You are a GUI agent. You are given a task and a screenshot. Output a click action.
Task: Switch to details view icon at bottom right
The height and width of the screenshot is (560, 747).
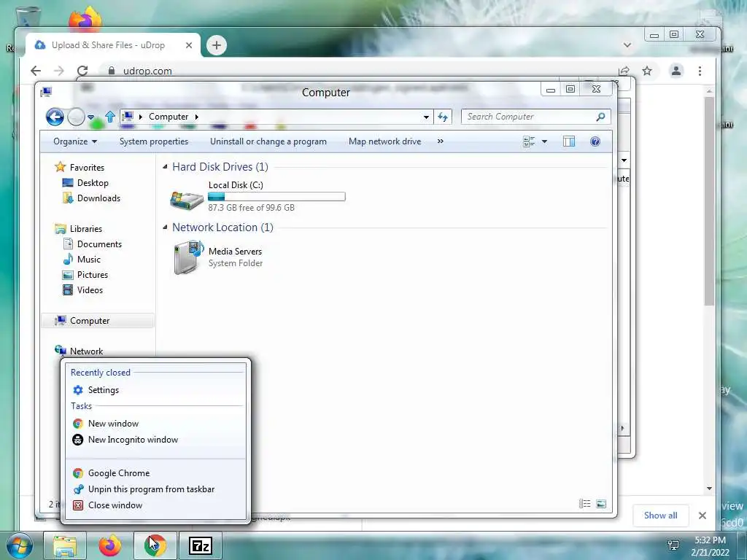[x=584, y=504]
